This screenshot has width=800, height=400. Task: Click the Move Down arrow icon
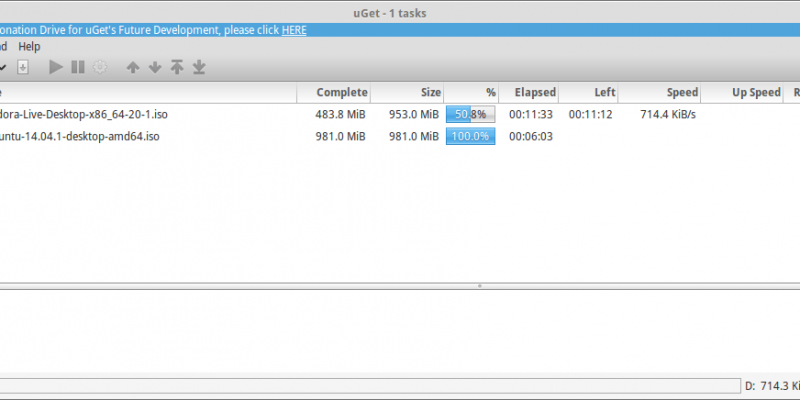(155, 67)
